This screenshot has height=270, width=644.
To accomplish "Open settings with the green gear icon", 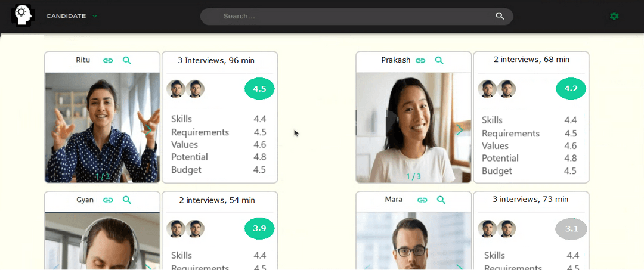I will coord(614,17).
